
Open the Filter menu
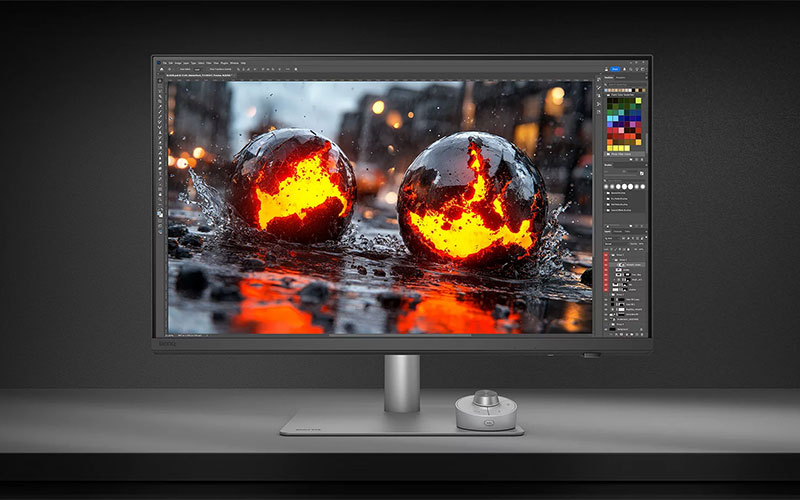[x=209, y=63]
